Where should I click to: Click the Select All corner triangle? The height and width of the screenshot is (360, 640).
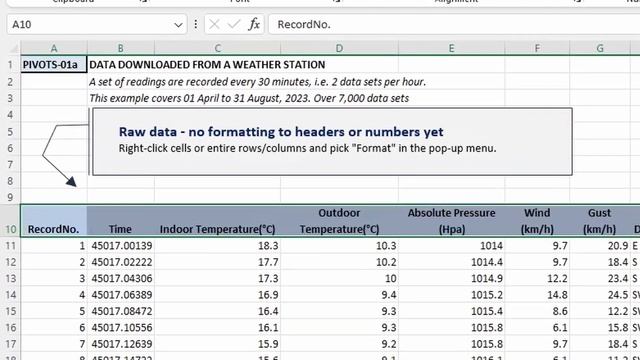point(14,48)
